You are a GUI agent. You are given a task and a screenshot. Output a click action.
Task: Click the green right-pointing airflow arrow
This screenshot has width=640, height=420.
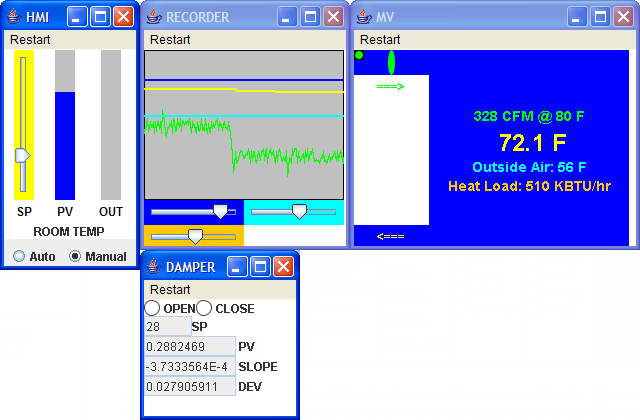click(x=390, y=87)
